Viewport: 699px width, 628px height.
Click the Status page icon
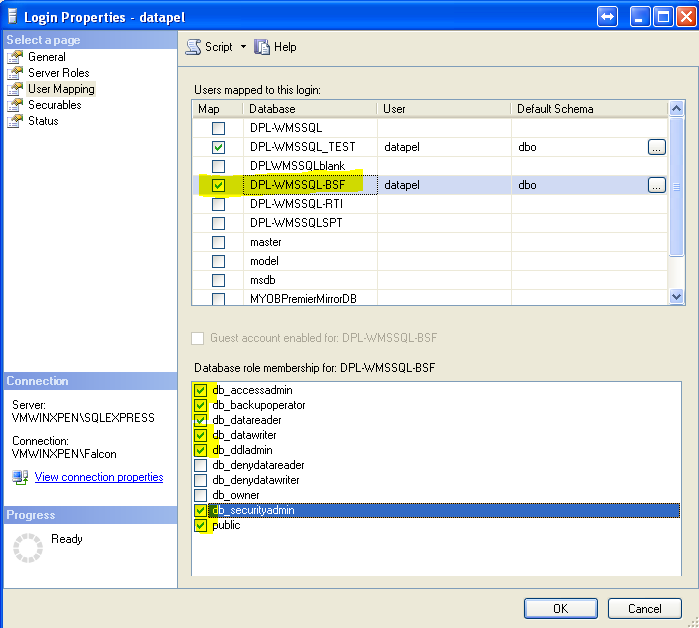pos(15,121)
